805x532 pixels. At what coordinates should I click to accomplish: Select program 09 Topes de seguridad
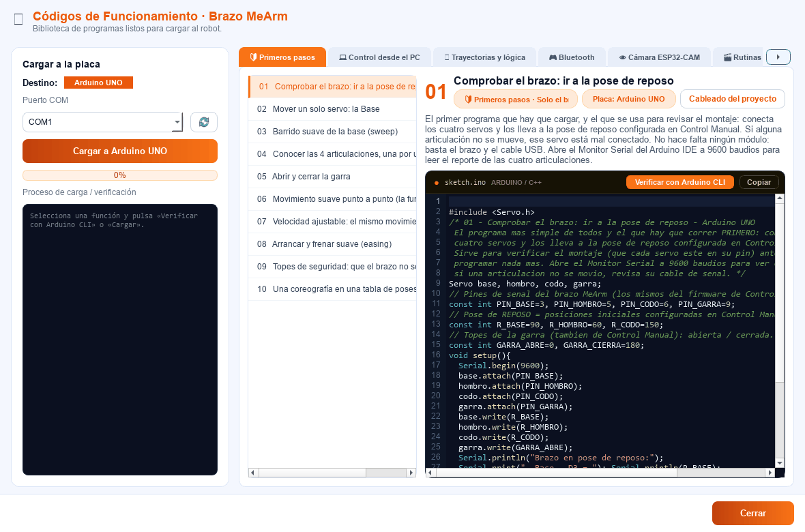tap(332, 267)
